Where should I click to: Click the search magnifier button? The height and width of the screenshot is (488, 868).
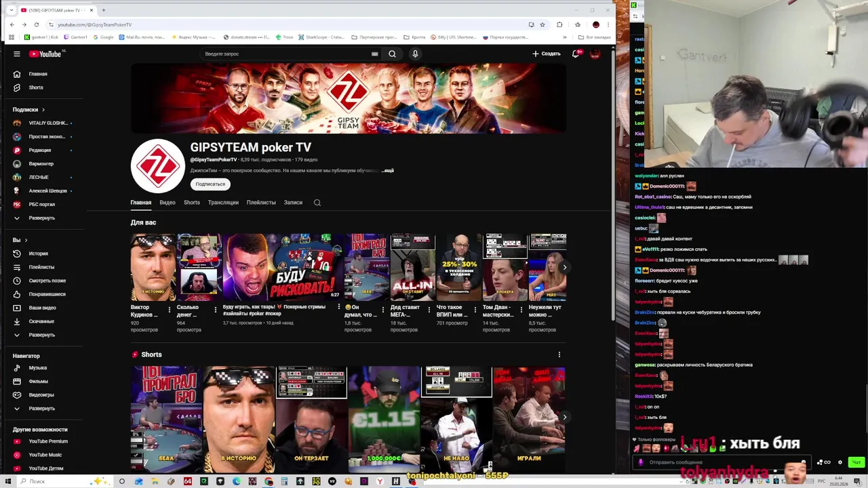click(x=392, y=54)
